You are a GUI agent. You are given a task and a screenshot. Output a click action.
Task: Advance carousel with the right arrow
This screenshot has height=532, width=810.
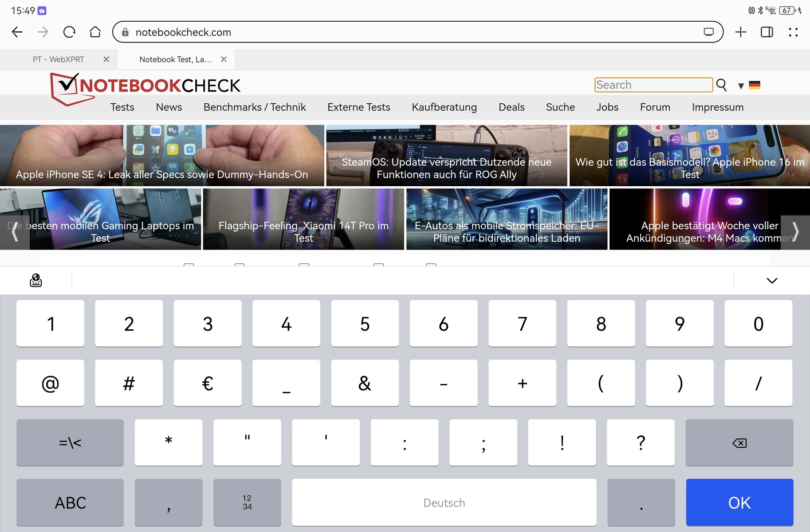(x=795, y=232)
